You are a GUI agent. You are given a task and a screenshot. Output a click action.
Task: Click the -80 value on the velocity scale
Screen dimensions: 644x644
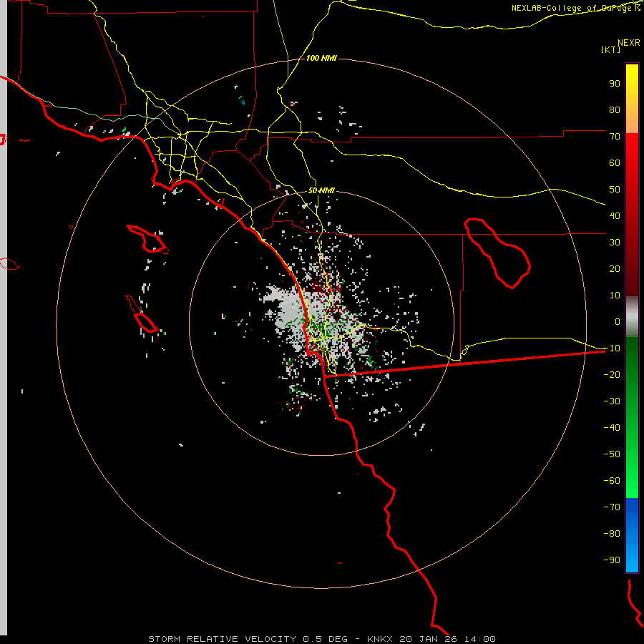point(612,534)
